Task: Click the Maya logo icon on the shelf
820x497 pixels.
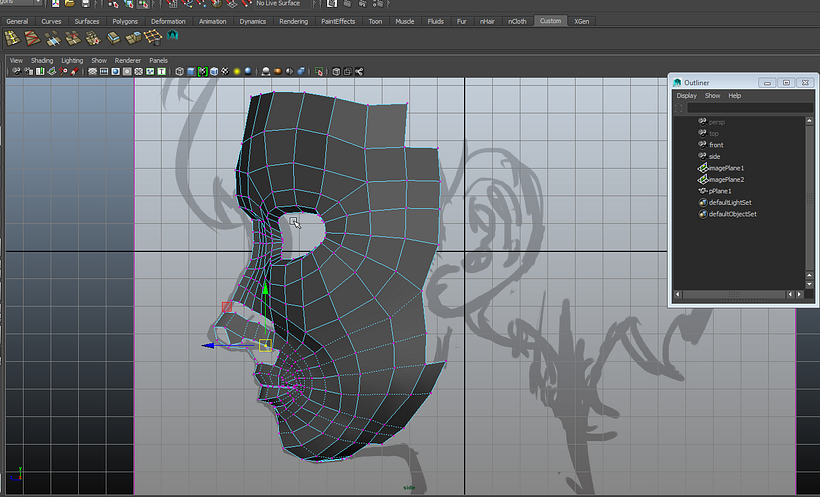Action: [x=172, y=36]
